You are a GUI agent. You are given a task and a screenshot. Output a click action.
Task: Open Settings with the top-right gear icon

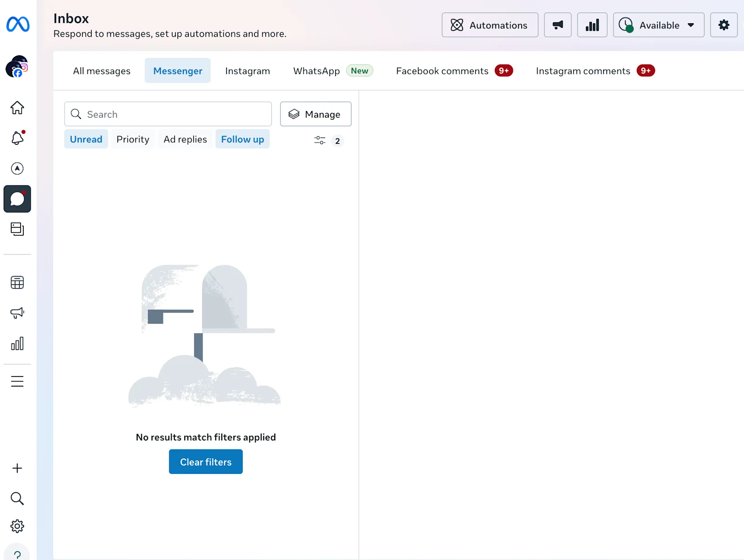724,25
